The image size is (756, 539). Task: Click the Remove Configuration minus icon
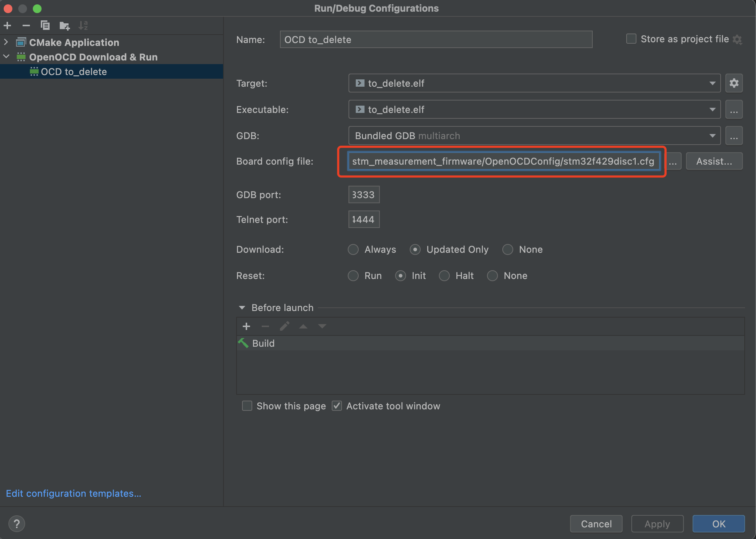pos(26,25)
